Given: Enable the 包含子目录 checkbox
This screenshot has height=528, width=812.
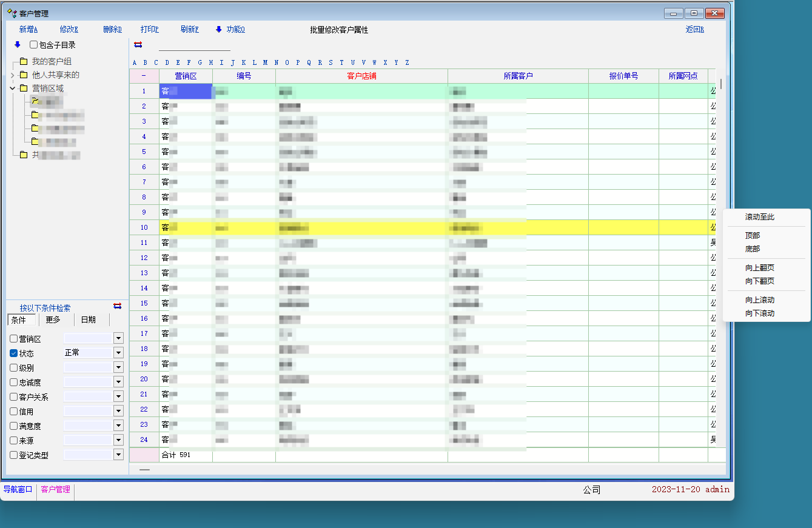Looking at the screenshot, I should [34, 44].
